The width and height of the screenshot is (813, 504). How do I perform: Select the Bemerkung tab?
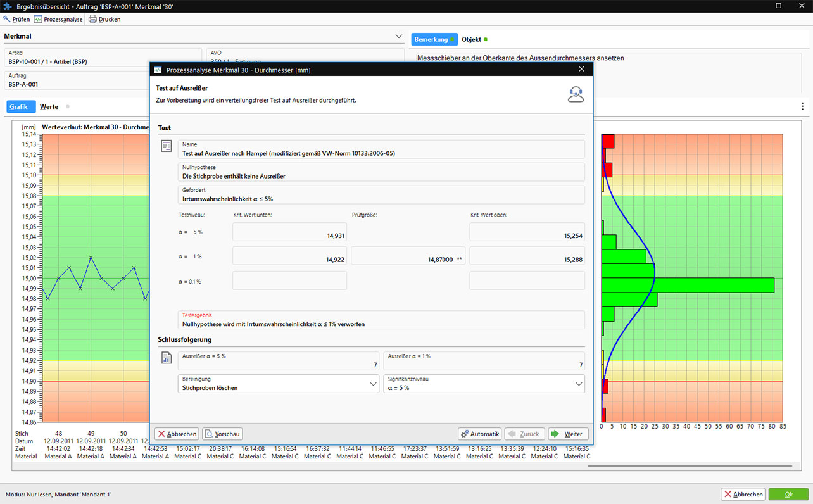pyautogui.click(x=431, y=39)
